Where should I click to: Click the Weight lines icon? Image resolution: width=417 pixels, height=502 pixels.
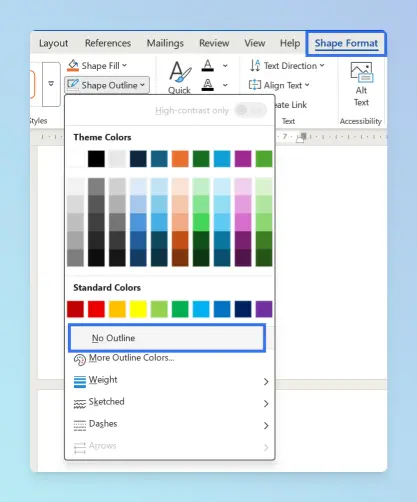tap(80, 381)
